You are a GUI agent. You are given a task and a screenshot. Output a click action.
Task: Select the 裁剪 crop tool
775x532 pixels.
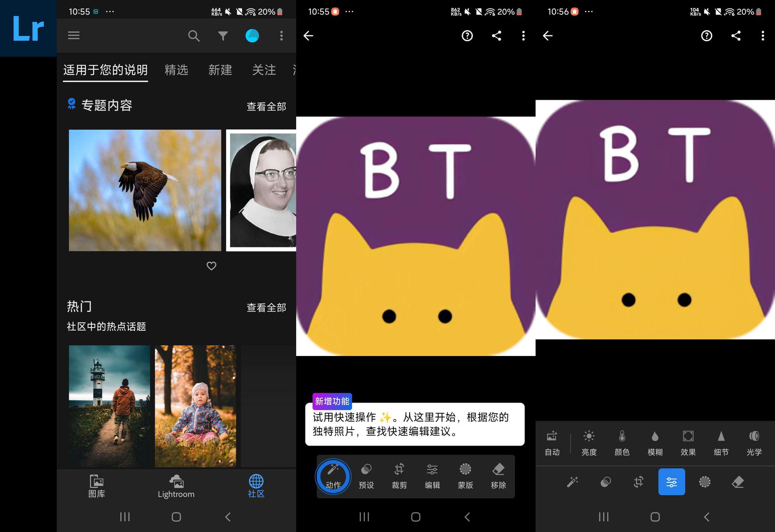[x=399, y=476]
